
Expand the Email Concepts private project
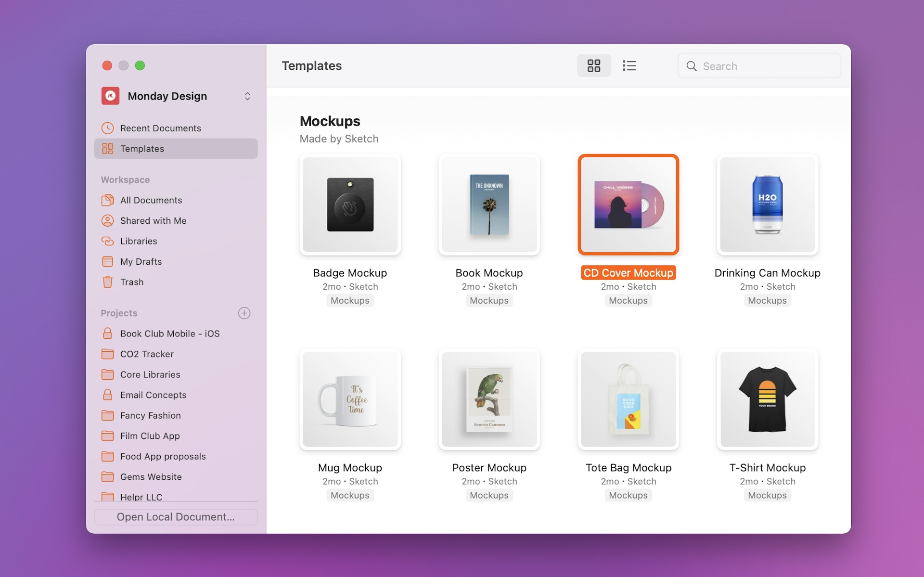click(x=153, y=395)
